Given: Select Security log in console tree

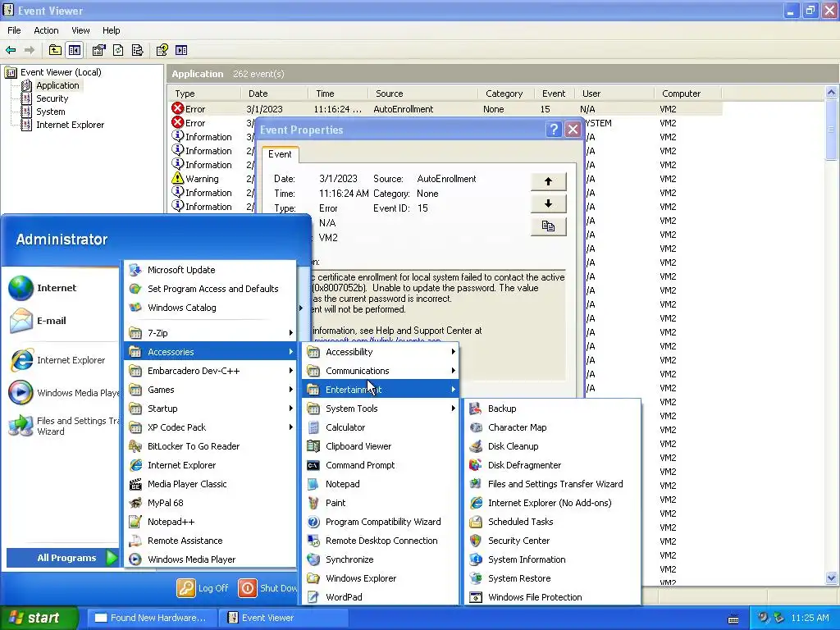Looking at the screenshot, I should 52,98.
